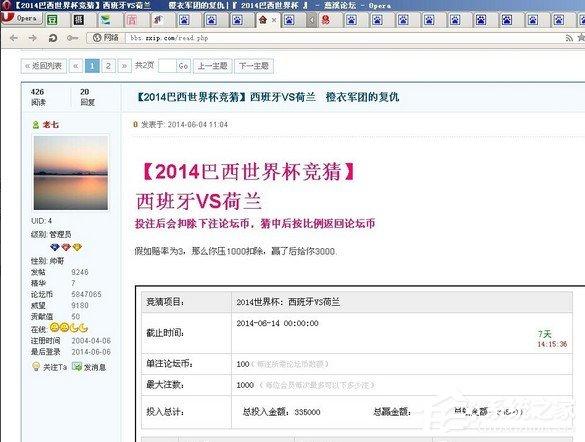
Task: Switch to the tab with green square icon
Action: tap(52, 20)
